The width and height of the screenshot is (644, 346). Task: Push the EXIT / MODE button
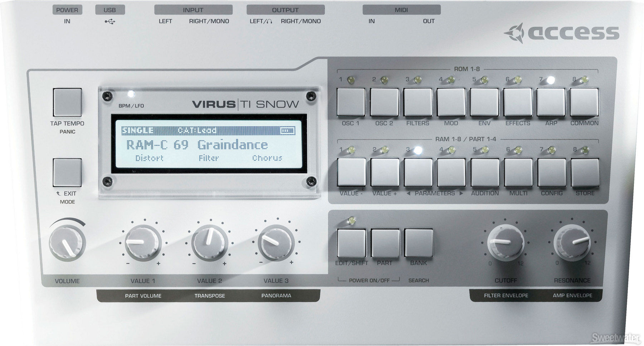click(67, 172)
